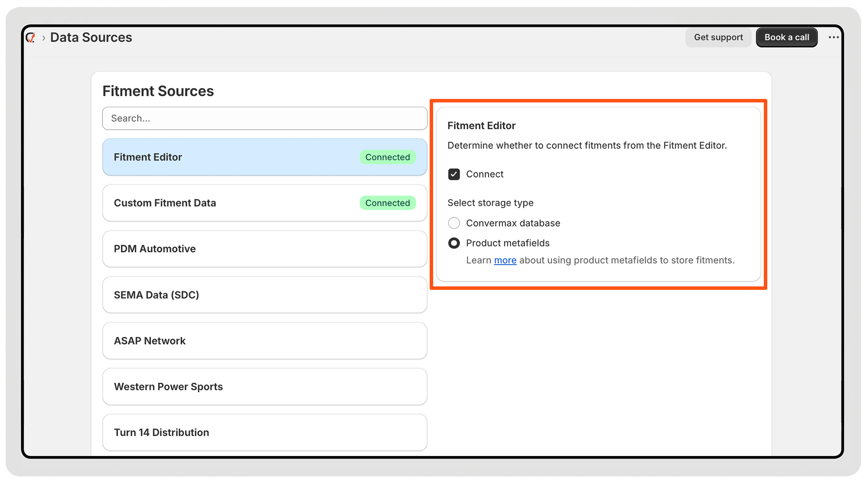Click the breadcrumb chevron before Data Sources
Viewport: 868px width, 486px height.
(43, 38)
